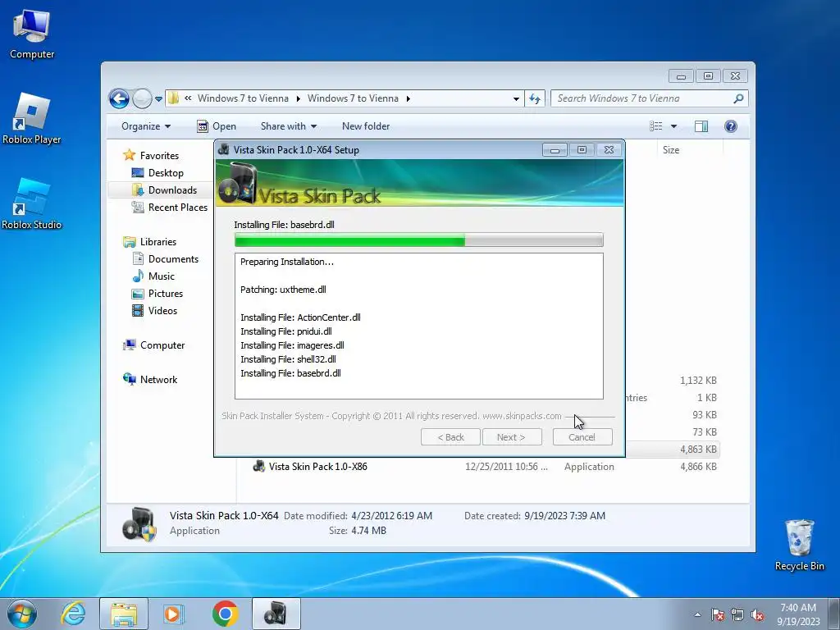Click the 4,863 KB size cell

pos(698,449)
